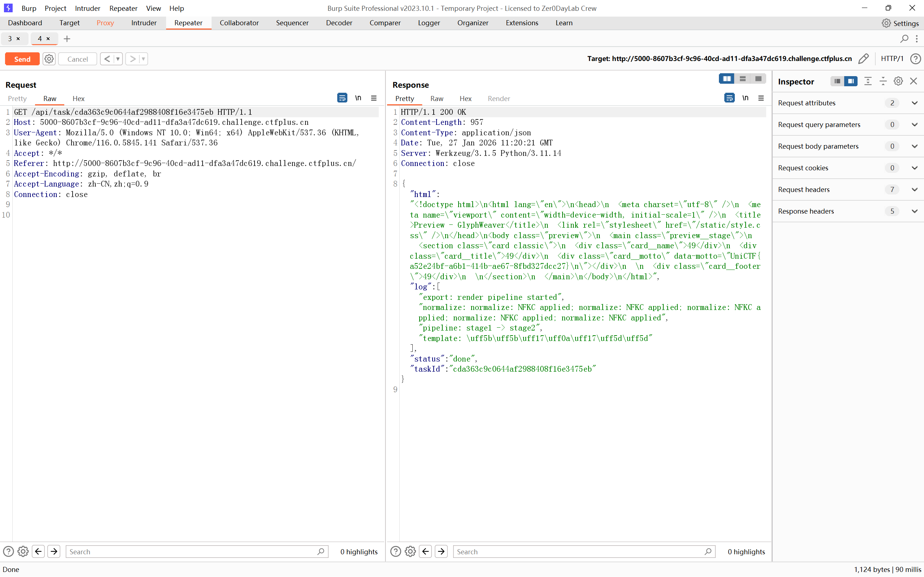Switch to Repeater tab 4

point(40,39)
